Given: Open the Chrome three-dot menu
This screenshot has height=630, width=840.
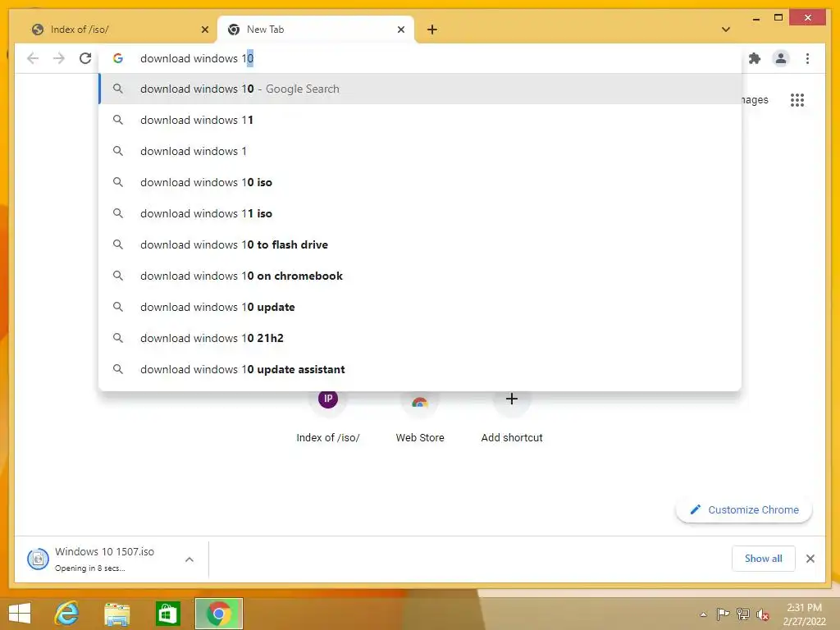Looking at the screenshot, I should (x=807, y=58).
